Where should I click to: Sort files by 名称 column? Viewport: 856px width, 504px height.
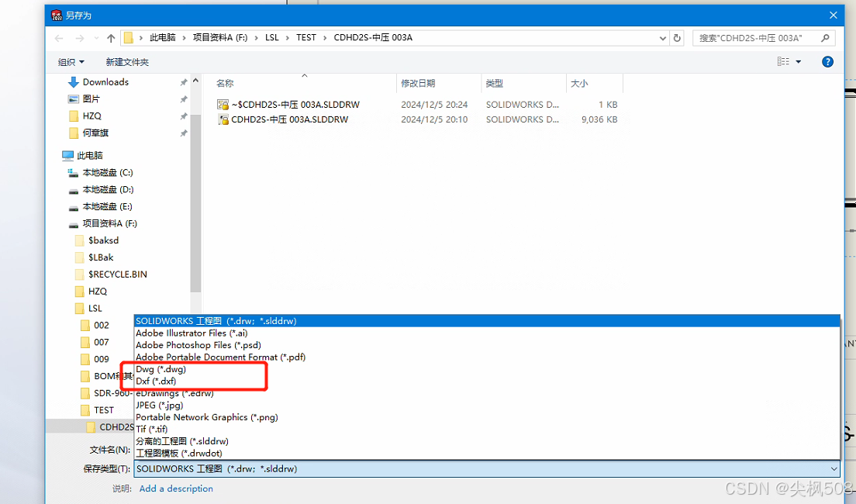point(225,83)
